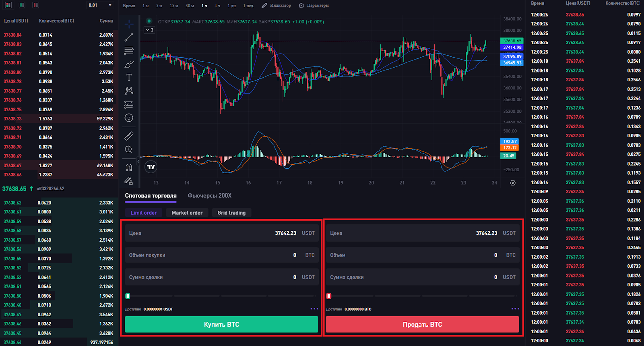Open the emoji icons tool
This screenshot has height=346, width=644.
pos(129,118)
